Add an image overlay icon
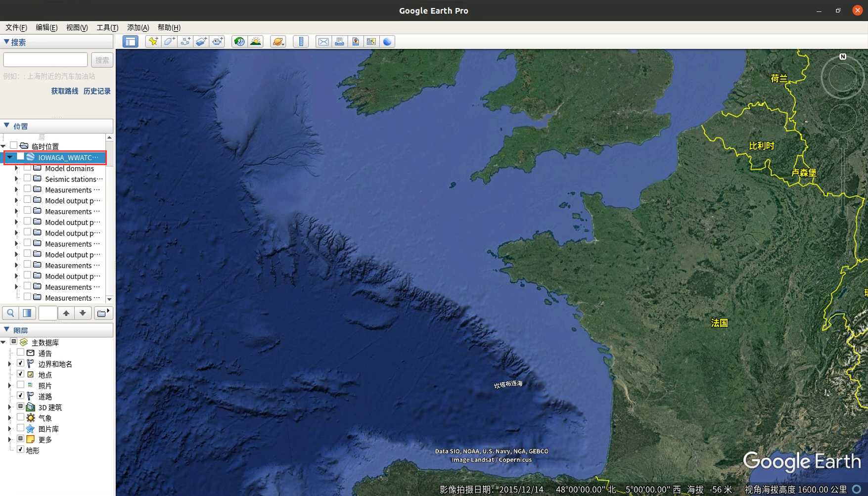The width and height of the screenshot is (868, 496). [201, 42]
